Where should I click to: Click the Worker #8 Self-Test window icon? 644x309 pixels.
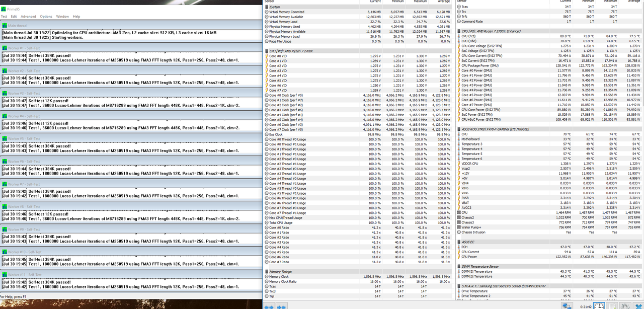5,206
